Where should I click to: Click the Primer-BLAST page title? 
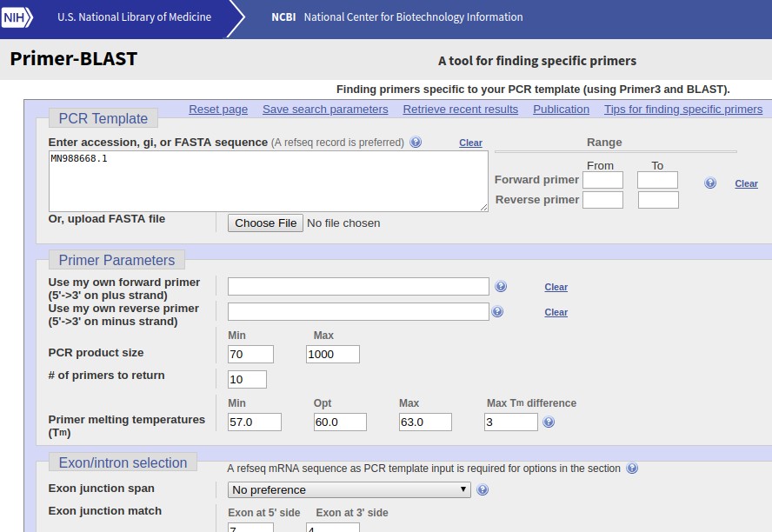point(74,59)
